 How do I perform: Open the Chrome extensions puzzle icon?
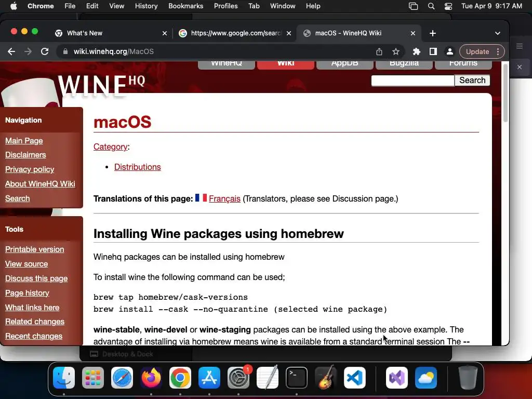coord(416,51)
